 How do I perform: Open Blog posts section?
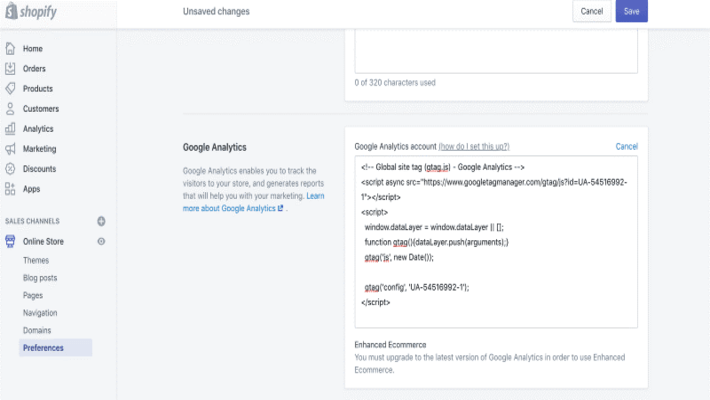pos(40,278)
